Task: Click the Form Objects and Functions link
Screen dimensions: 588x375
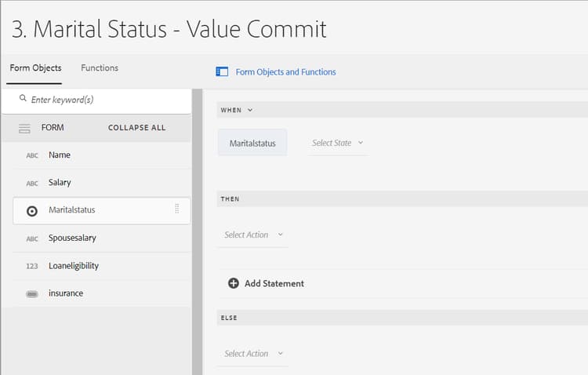Action: click(x=285, y=72)
